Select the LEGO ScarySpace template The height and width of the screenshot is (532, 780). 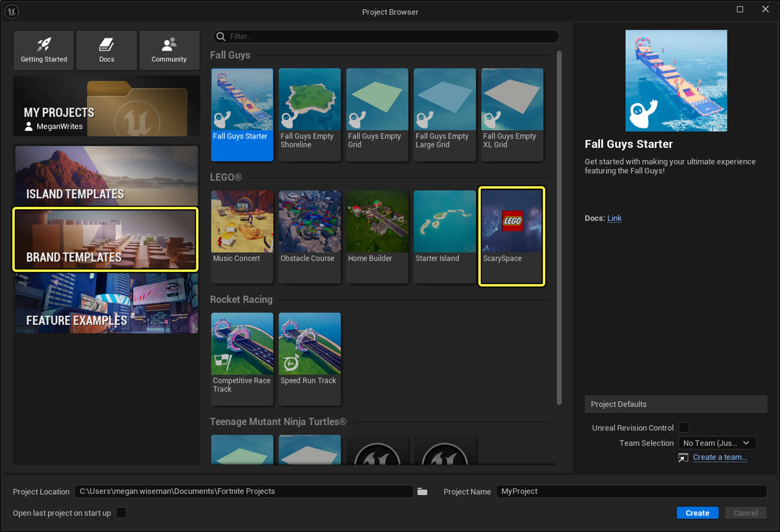512,236
